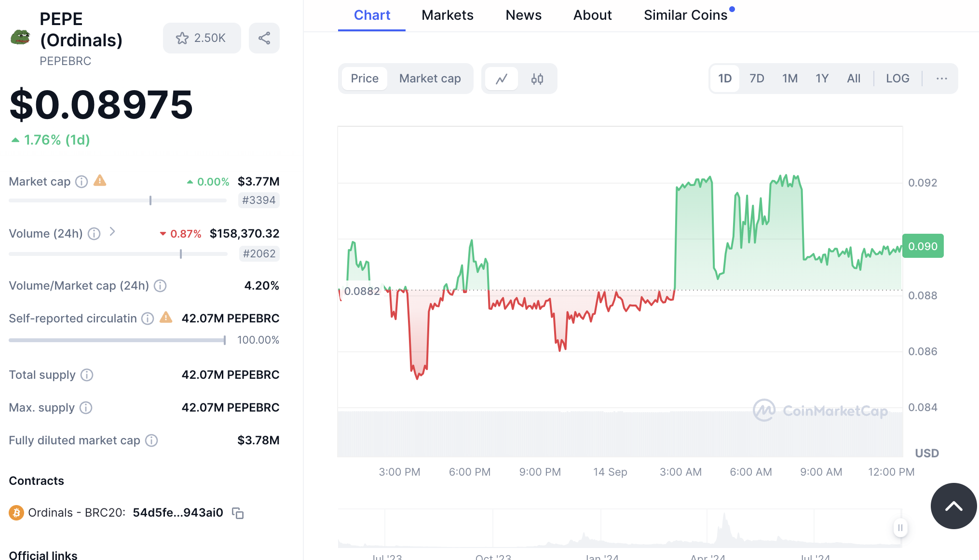Viewport: 979px width, 560px height.
Task: Click the 4.20% volume/market cap value
Action: (x=262, y=286)
